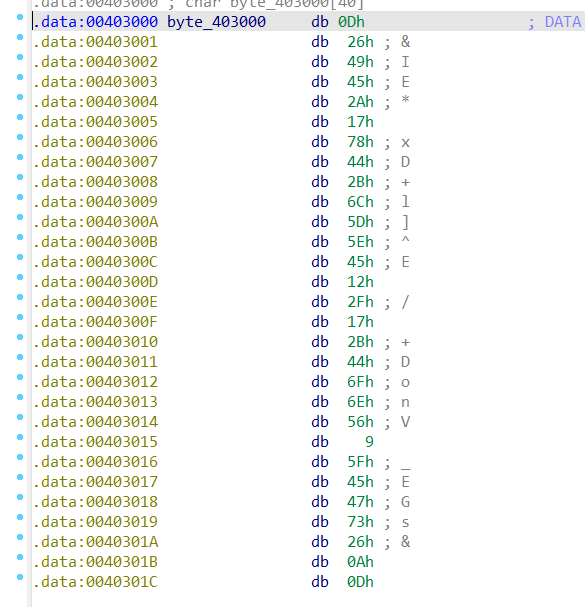Select address .data:0040300B

click(95, 242)
